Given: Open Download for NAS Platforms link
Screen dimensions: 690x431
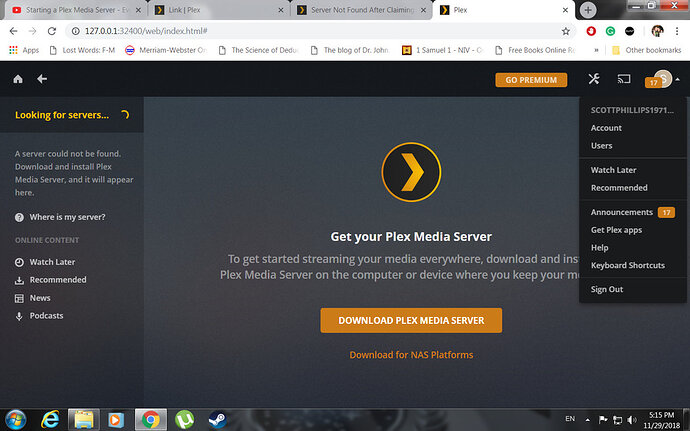Looking at the screenshot, I should [x=411, y=355].
